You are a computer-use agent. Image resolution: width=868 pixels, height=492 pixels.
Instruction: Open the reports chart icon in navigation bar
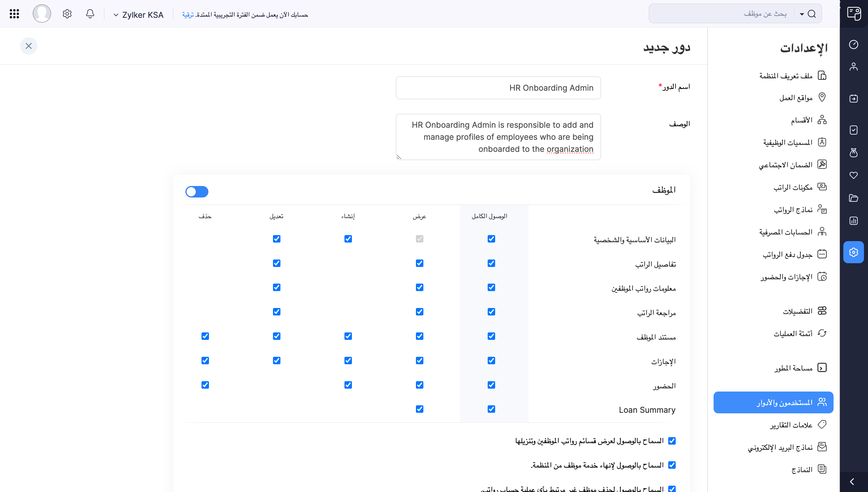(854, 221)
